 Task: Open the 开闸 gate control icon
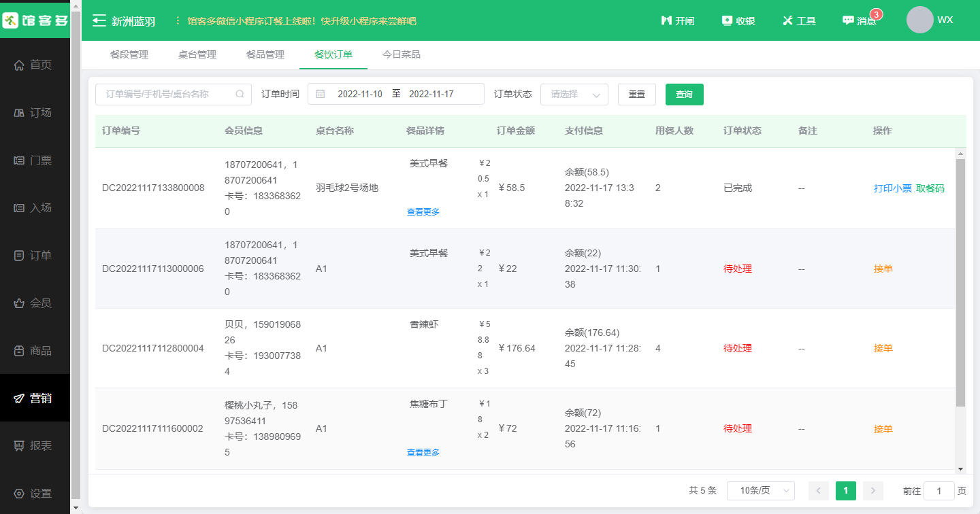[x=667, y=21]
